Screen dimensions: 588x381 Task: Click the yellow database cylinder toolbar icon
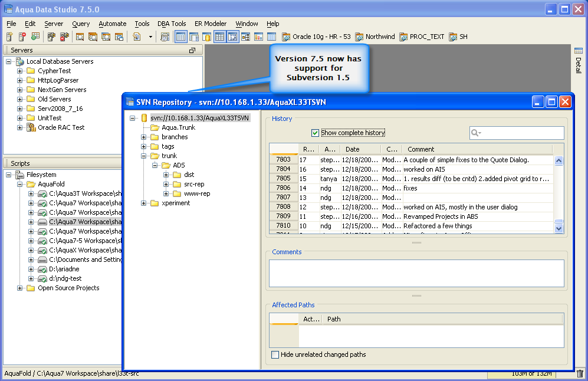(x=206, y=37)
